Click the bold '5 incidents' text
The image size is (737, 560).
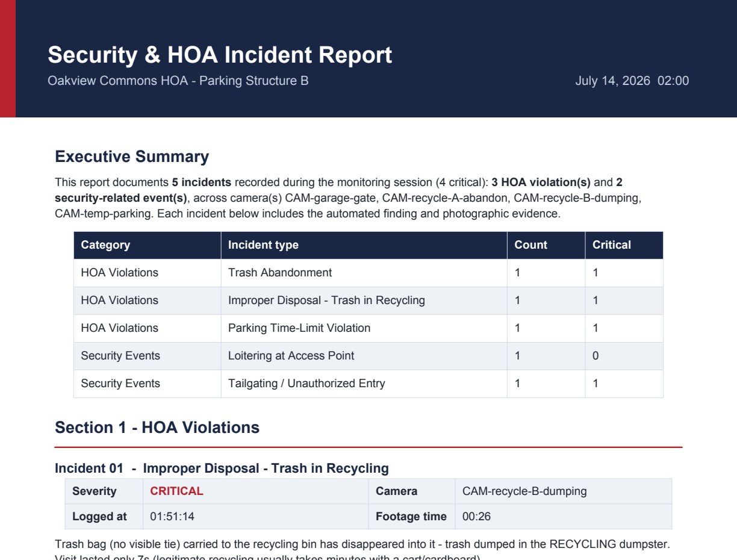pos(202,182)
